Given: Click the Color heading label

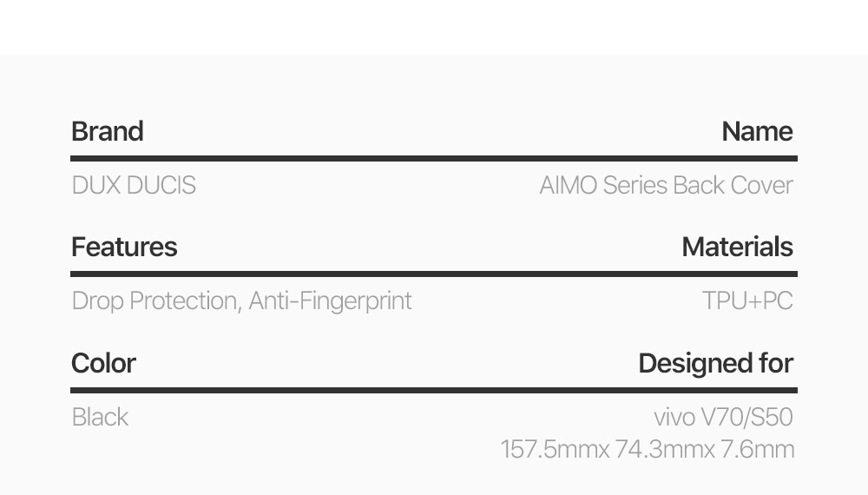Looking at the screenshot, I should pos(103,362).
